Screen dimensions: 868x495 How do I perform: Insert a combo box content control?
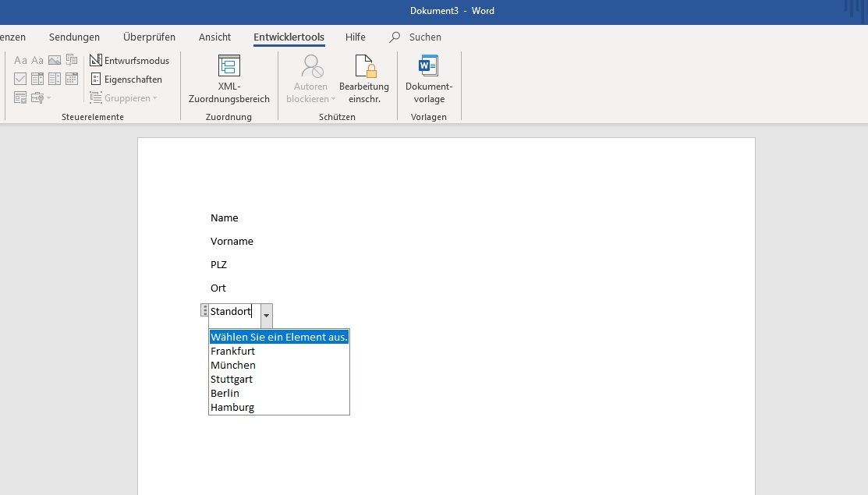(x=37, y=79)
